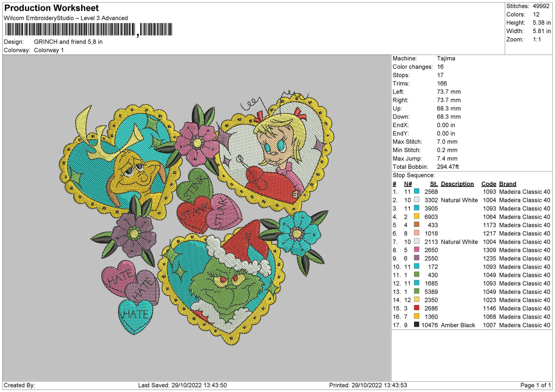Click the 'St.' column header
The width and height of the screenshot is (555, 392).
[x=434, y=184]
